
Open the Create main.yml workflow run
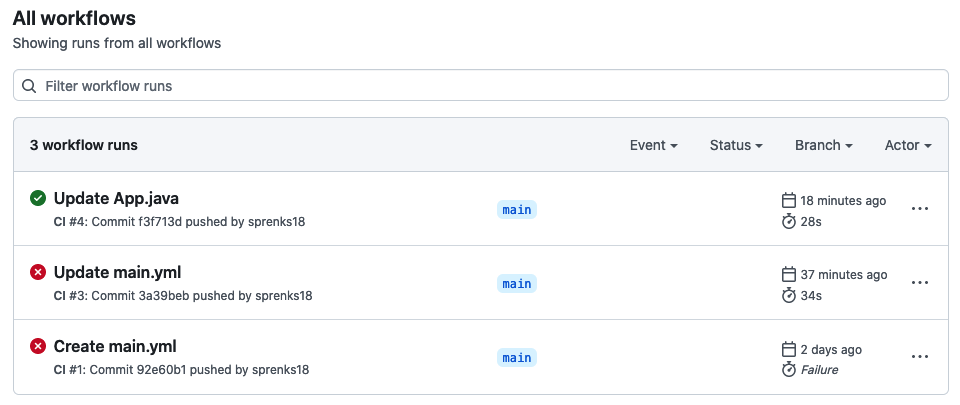tap(115, 346)
